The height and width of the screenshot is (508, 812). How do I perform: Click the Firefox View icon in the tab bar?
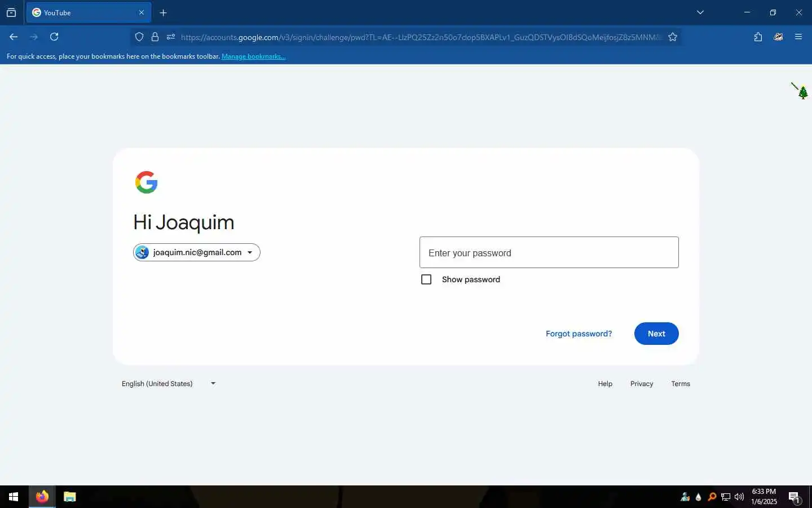[x=11, y=12]
